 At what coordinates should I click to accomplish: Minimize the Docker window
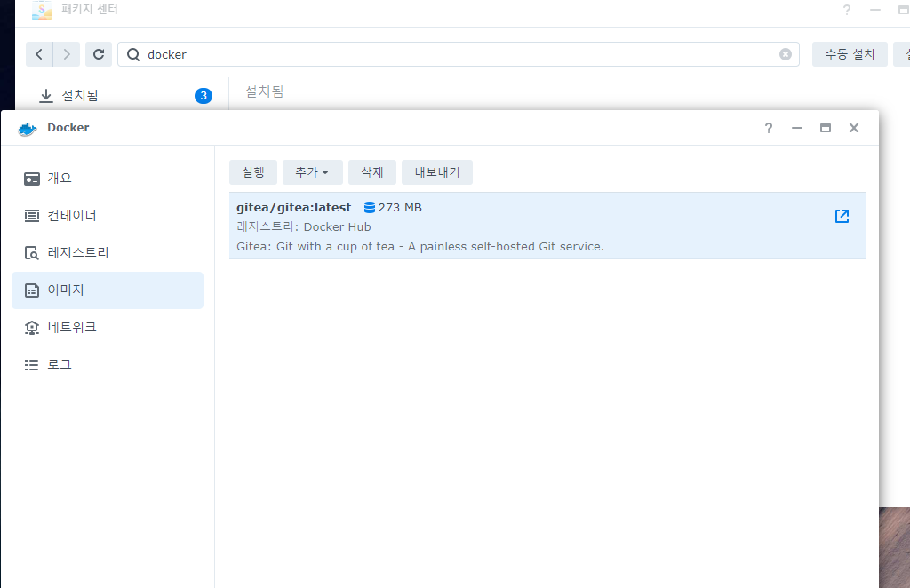point(797,128)
